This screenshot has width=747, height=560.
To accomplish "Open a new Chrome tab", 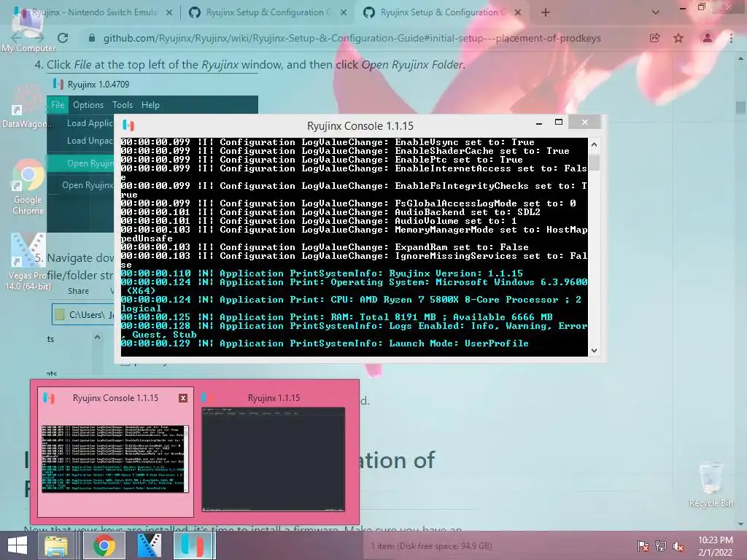I will 546,12.
